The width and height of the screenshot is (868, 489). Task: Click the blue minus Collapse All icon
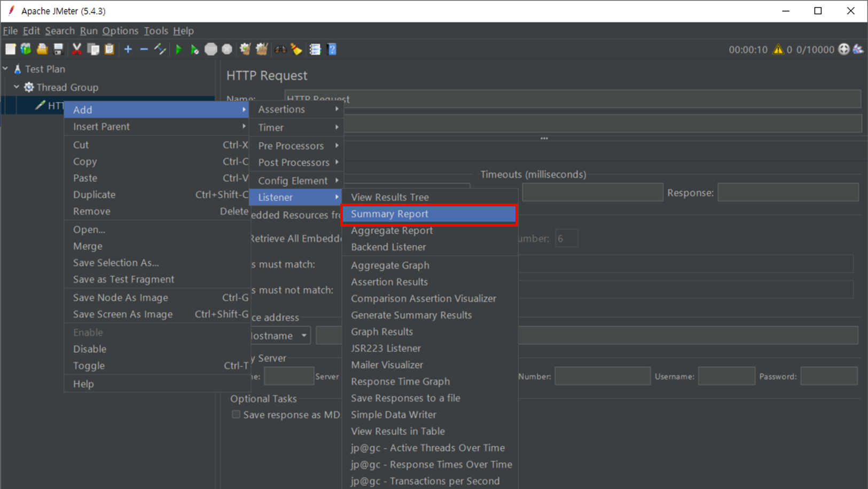[144, 49]
